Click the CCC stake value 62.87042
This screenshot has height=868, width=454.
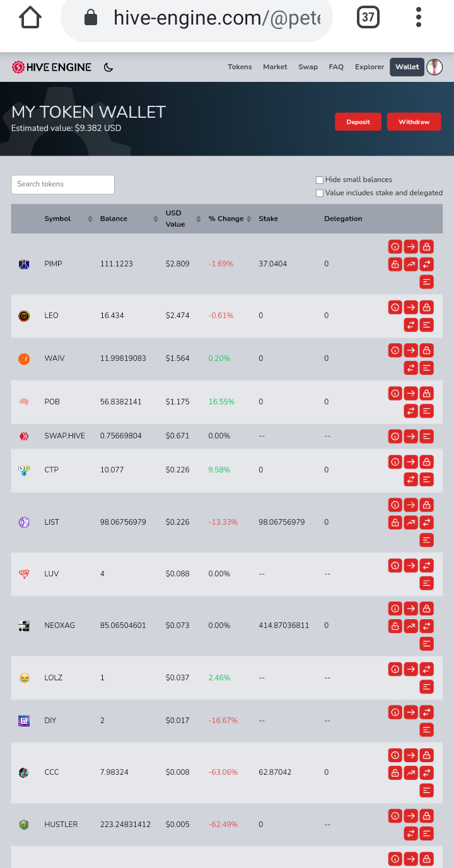(275, 772)
